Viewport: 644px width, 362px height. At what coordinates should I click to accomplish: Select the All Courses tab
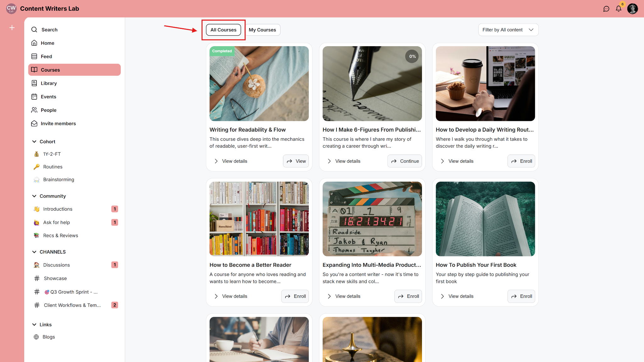pyautogui.click(x=223, y=30)
